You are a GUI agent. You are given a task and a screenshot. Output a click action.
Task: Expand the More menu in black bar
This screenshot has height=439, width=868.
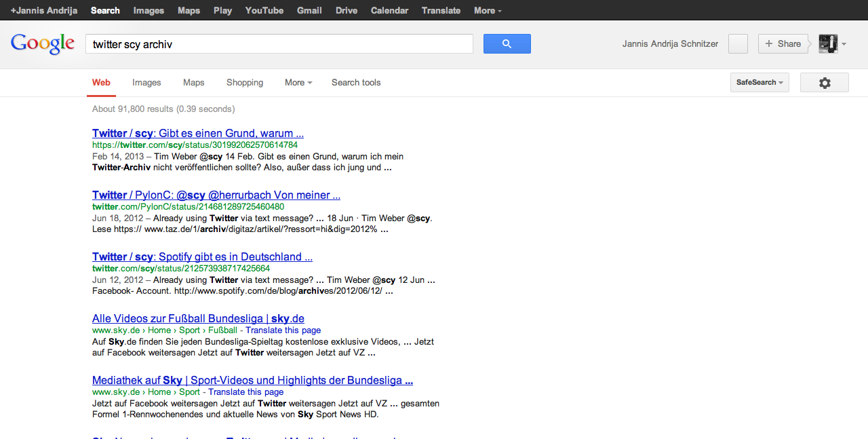488,10
